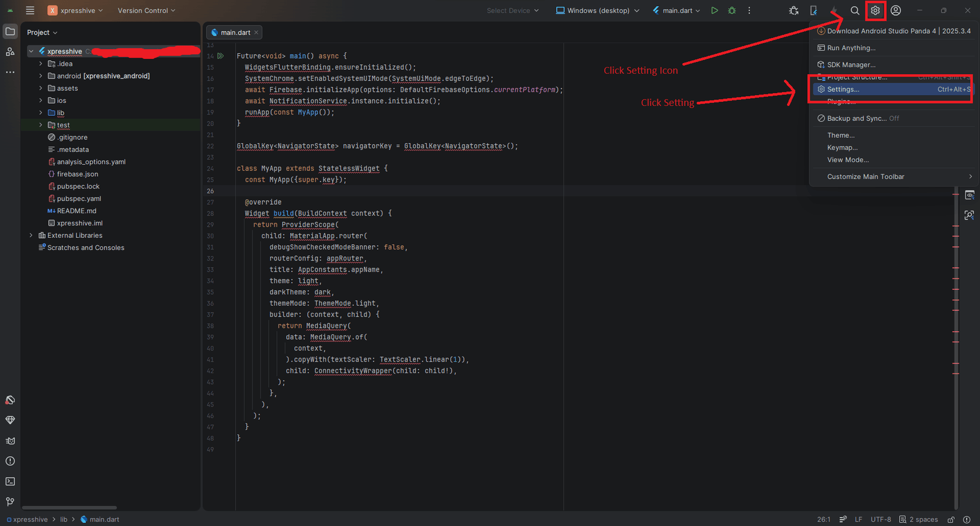Open the main.dart run configuration dropdown
Image resolution: width=980 pixels, height=526 pixels.
tap(676, 10)
